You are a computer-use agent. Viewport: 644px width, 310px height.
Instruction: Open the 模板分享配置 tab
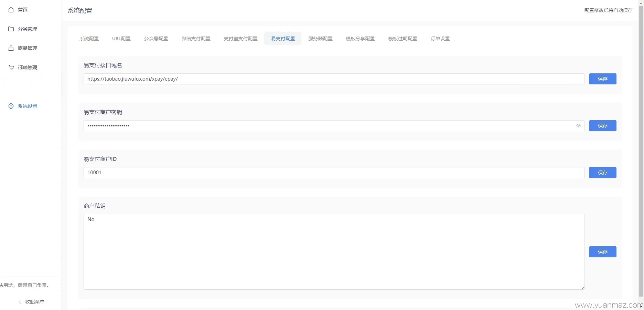pyautogui.click(x=361, y=39)
